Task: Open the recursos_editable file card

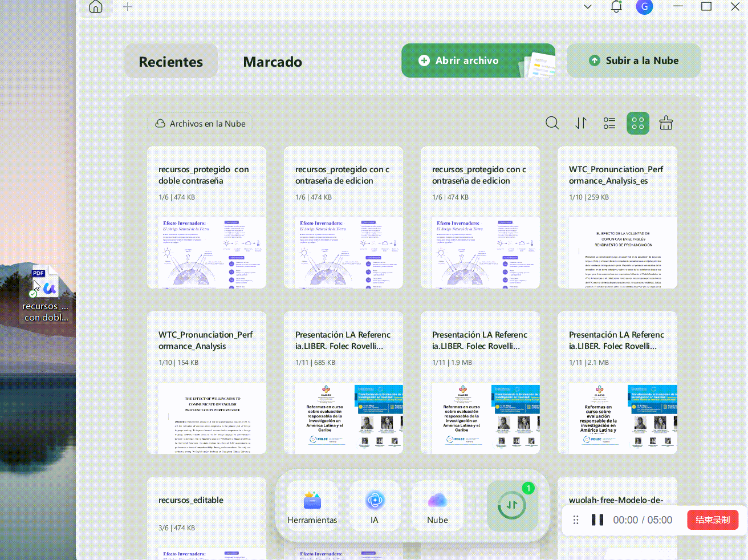Action: coord(206,518)
